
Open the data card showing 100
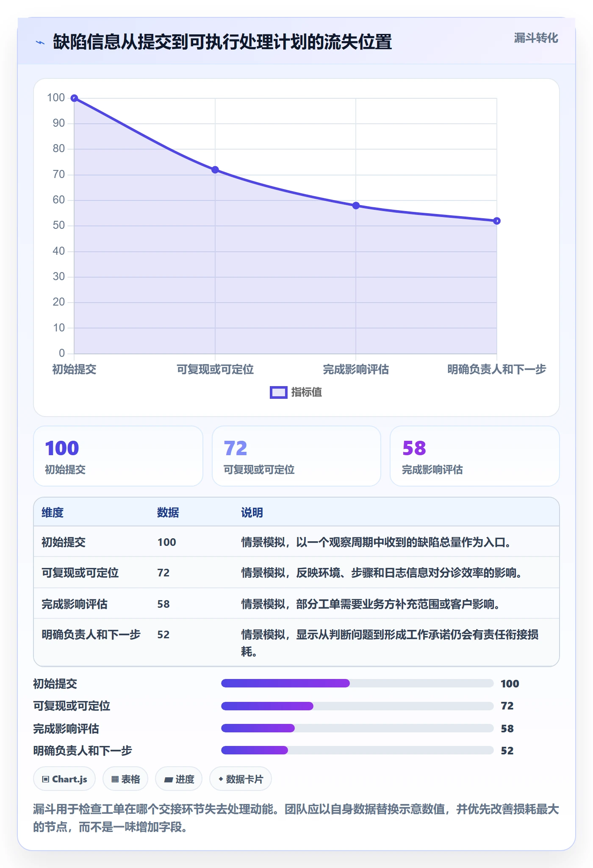coord(118,456)
